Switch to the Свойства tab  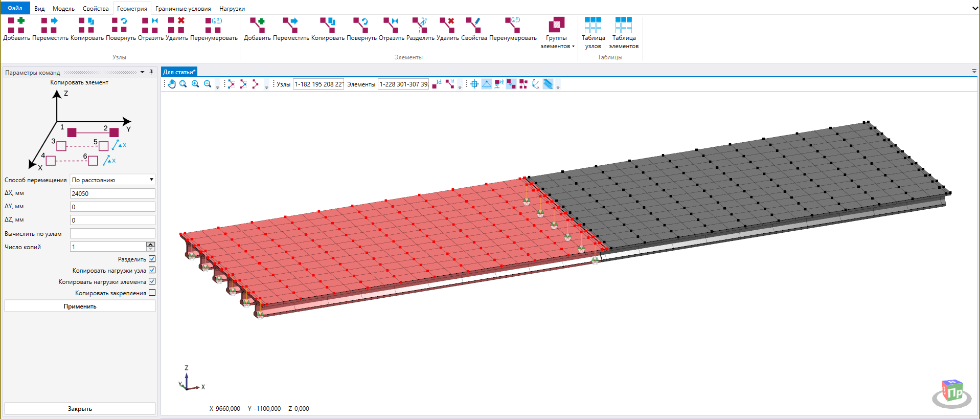pyautogui.click(x=96, y=9)
